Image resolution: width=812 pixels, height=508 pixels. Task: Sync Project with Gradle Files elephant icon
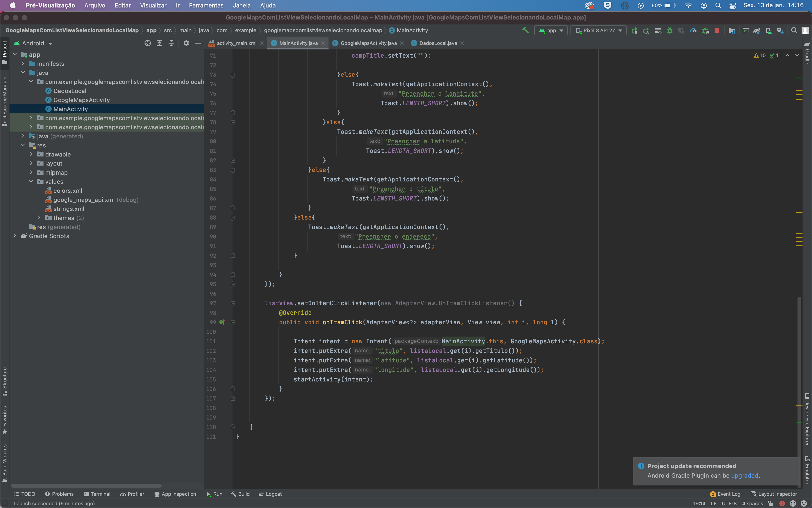pyautogui.click(x=757, y=31)
